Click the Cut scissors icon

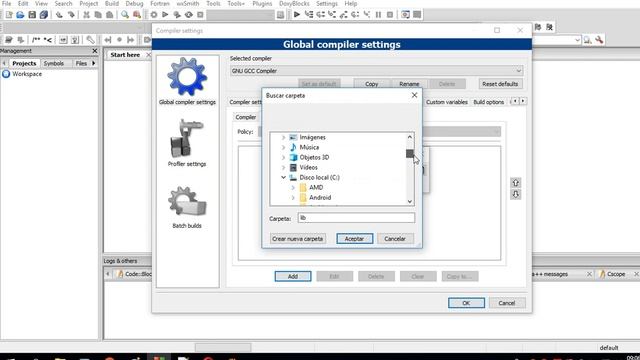click(x=87, y=15)
